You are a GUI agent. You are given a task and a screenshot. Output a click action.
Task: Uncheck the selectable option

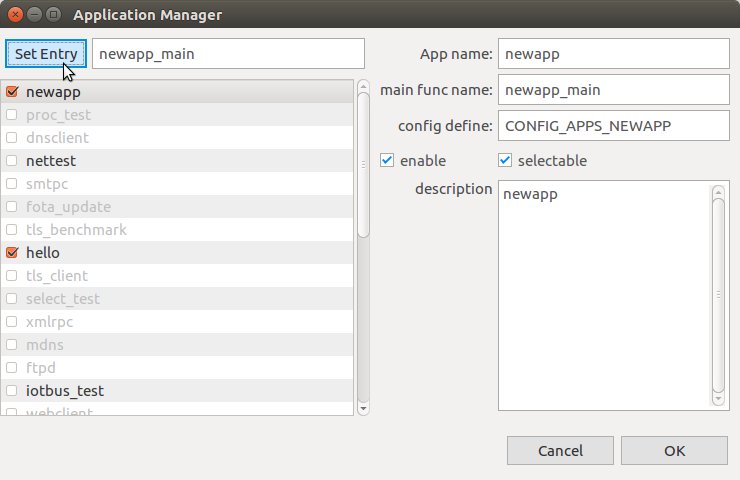[505, 161]
